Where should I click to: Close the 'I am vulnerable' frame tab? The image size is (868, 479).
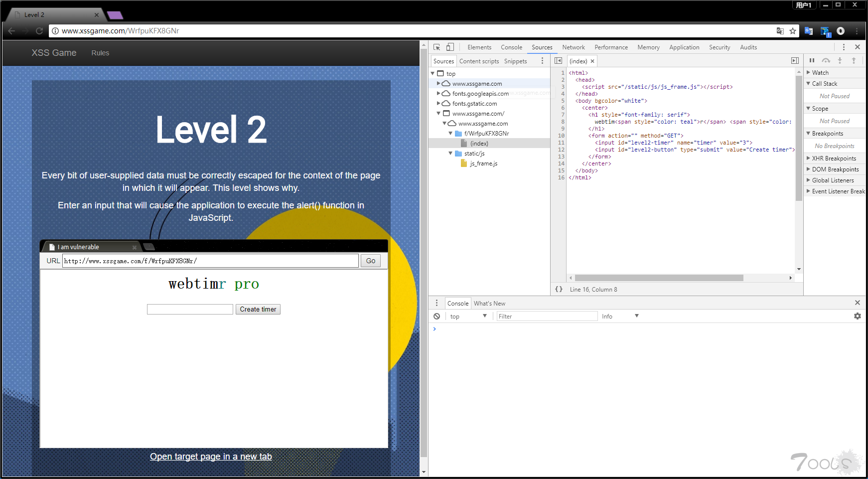tap(135, 247)
